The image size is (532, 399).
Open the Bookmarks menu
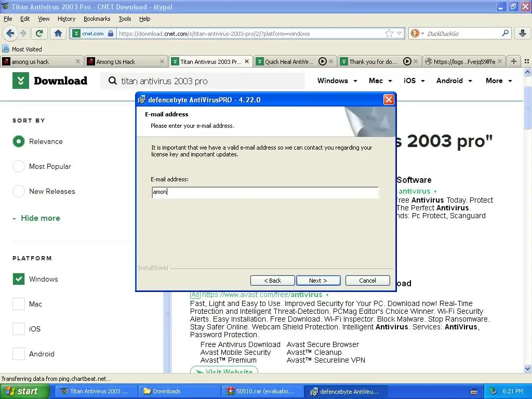(97, 19)
